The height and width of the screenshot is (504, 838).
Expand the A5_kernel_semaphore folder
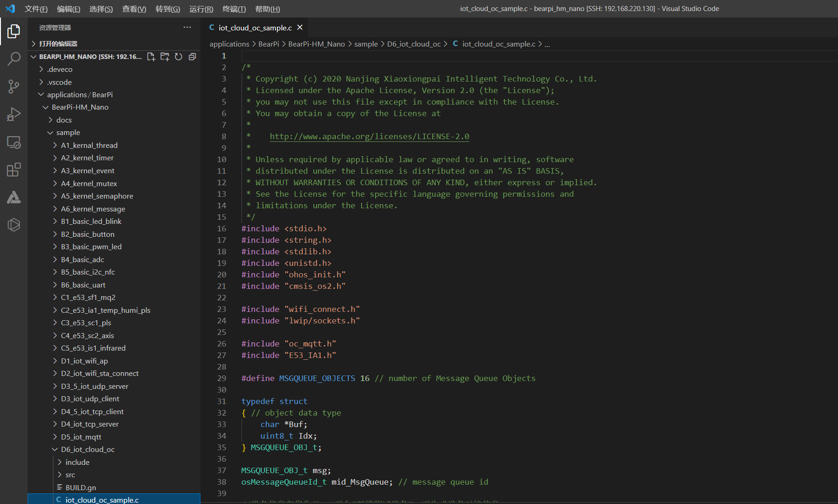[114, 196]
